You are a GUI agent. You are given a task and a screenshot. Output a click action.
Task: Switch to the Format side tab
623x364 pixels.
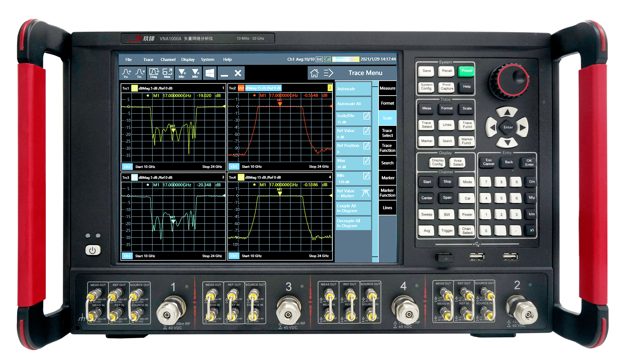click(387, 103)
